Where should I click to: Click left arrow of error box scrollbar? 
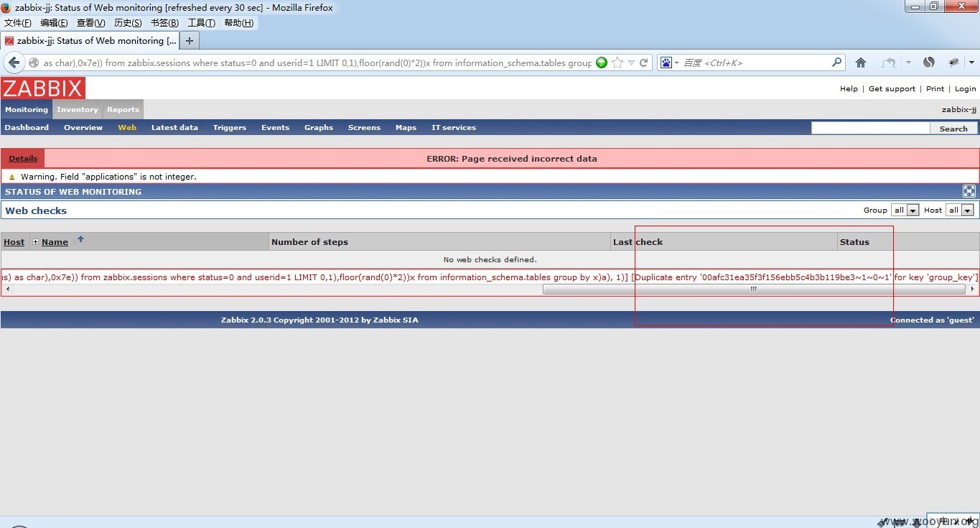coord(6,290)
